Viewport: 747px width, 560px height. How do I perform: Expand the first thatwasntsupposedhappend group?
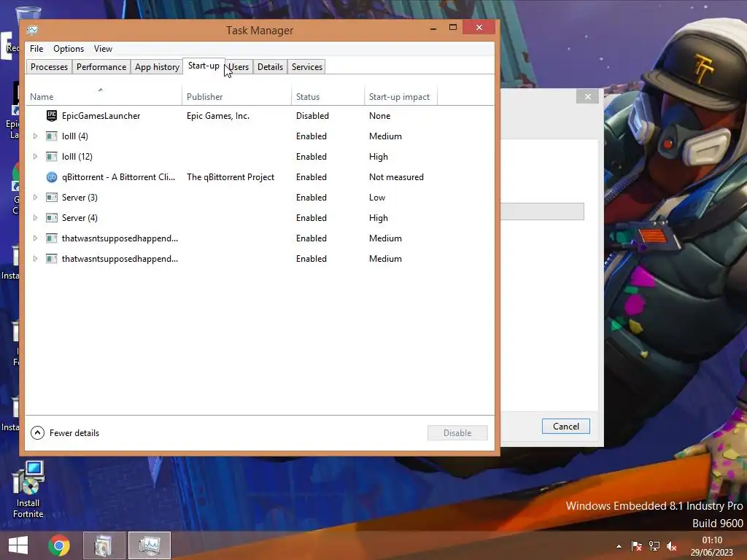coord(35,238)
